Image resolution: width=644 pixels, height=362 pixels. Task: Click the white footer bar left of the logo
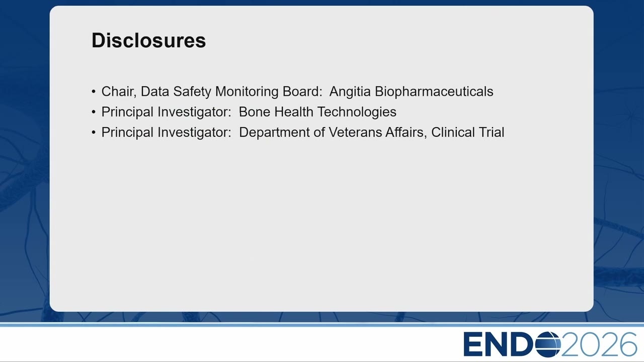226,344
